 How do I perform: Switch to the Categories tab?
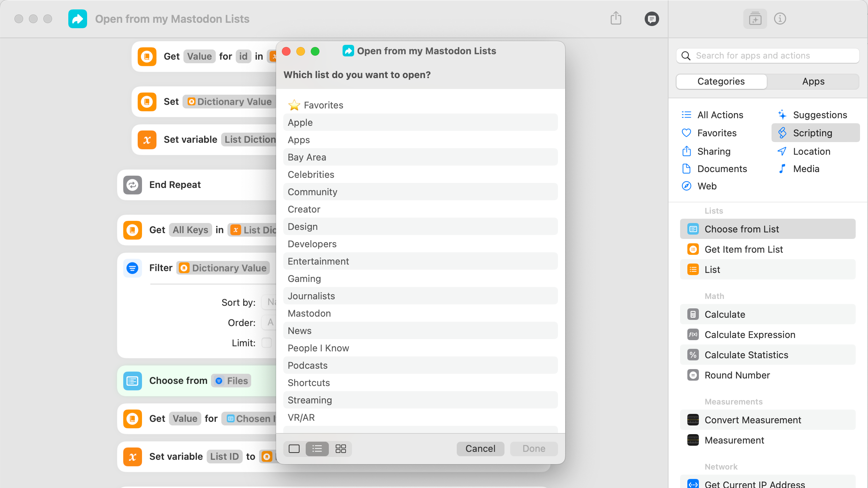point(721,82)
